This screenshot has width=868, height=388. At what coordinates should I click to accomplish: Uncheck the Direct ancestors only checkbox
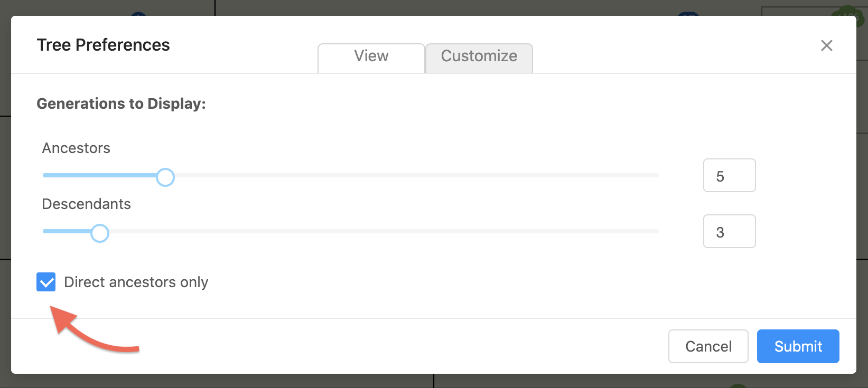46,282
